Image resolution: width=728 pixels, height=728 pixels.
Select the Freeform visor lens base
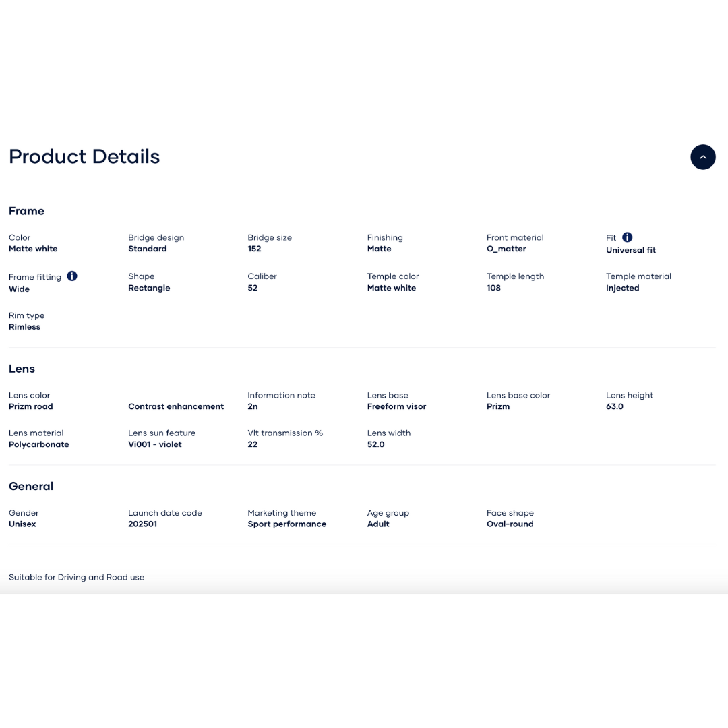tap(396, 406)
